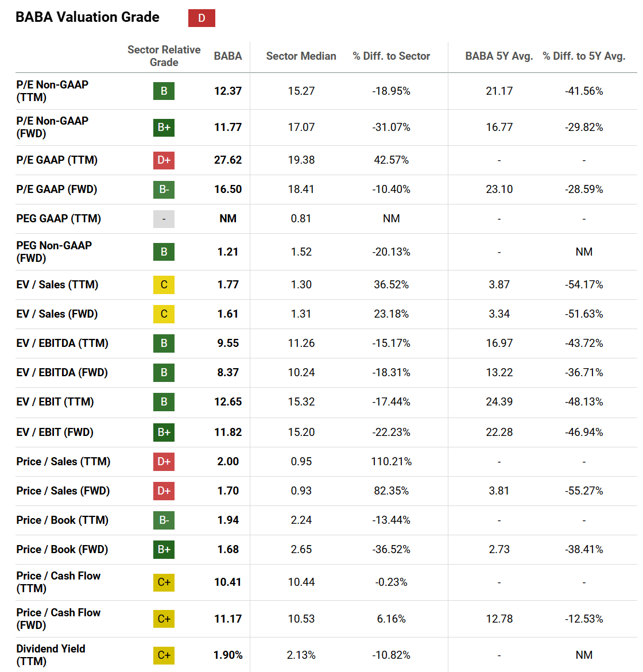643x672 pixels.
Task: Click the gray dash grade badge for PEG GAAP (TTM)
Action: click(x=164, y=219)
